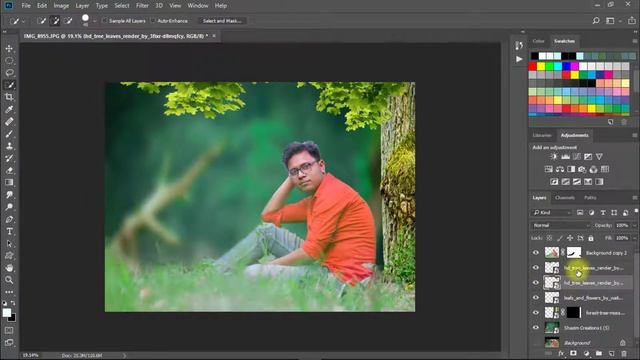Select the Hand tool

(9, 268)
